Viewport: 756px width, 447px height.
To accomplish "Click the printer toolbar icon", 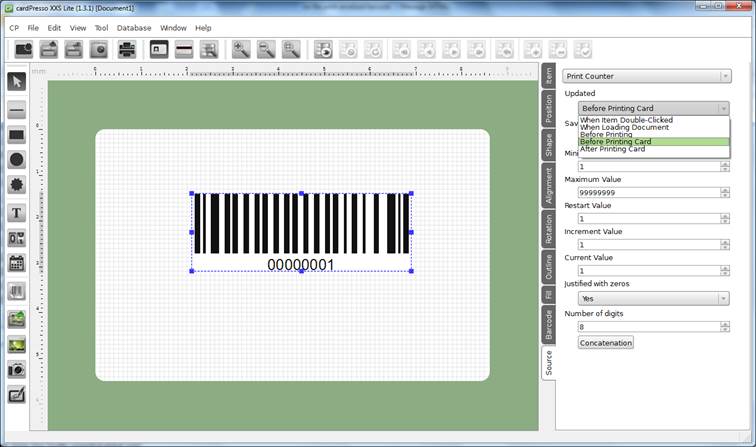I will (x=127, y=49).
